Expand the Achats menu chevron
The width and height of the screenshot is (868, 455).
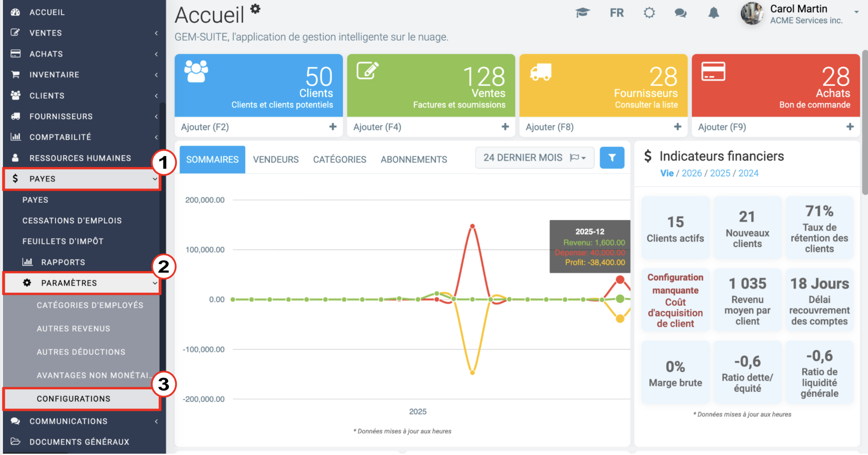[x=156, y=54]
